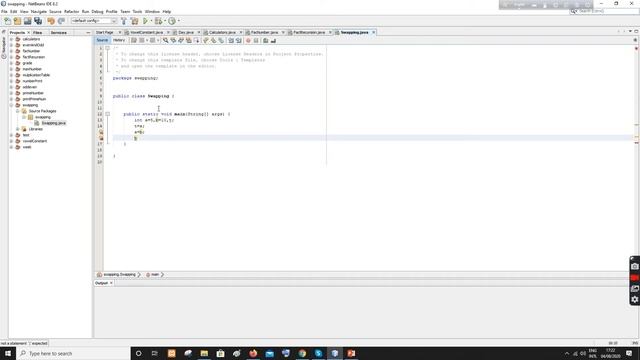
Task: Click the Redo toolbar icon
Action: pyautogui.click(x=61, y=21)
